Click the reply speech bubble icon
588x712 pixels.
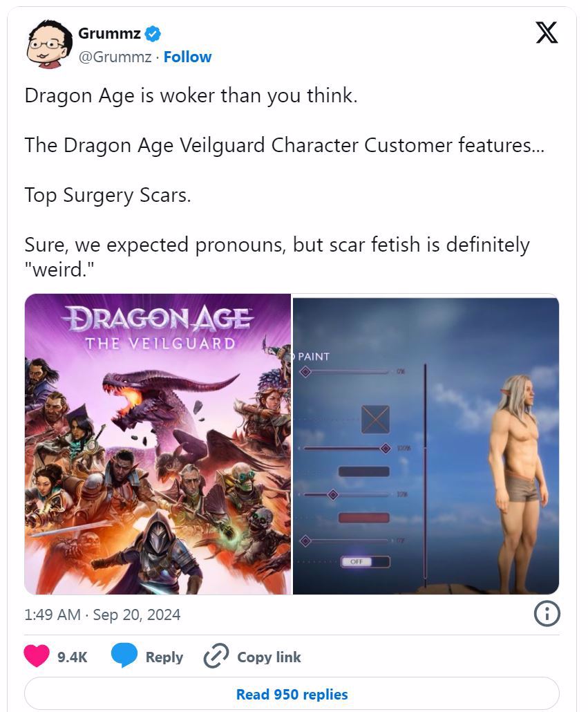(x=124, y=655)
